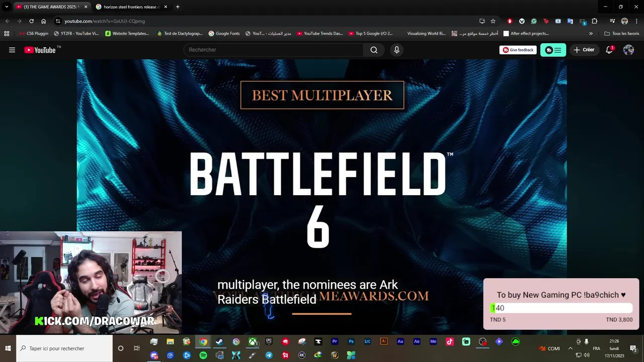
Task: Open TikTok from the taskbar
Action: (450, 341)
